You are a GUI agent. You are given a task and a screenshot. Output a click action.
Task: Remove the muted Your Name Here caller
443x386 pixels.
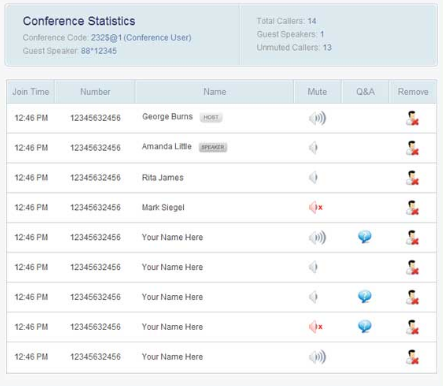(x=412, y=327)
